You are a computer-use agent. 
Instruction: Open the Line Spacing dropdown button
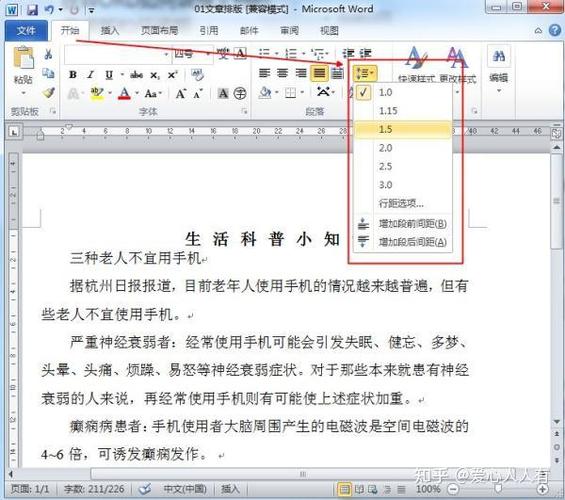pyautogui.click(x=365, y=73)
